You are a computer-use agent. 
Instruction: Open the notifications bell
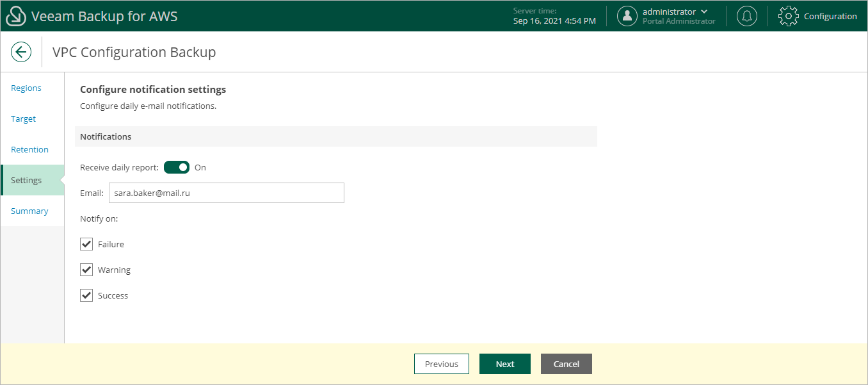click(746, 15)
